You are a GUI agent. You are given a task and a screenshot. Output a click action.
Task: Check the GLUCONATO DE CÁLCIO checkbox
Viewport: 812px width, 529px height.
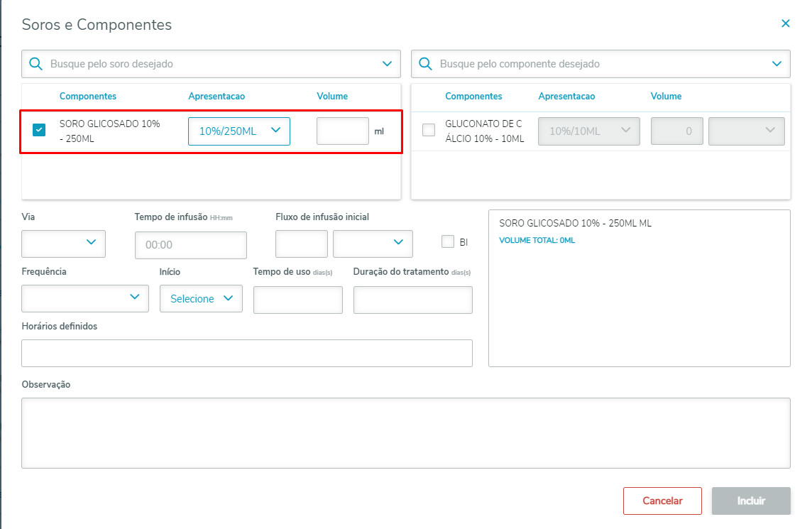pyautogui.click(x=429, y=130)
